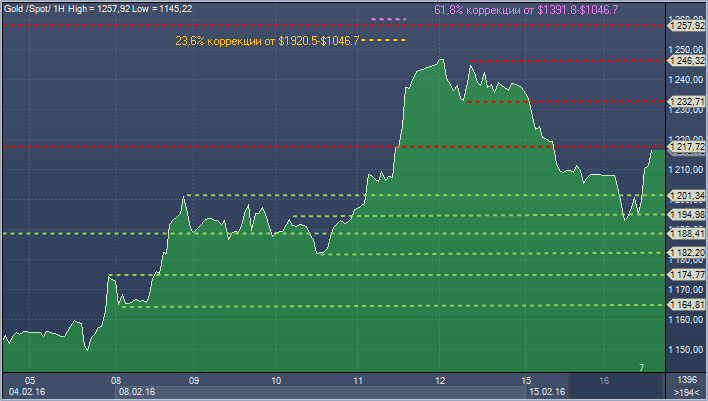Select the 1164,81 price level tag
The width and height of the screenshot is (708, 401).
(687, 305)
